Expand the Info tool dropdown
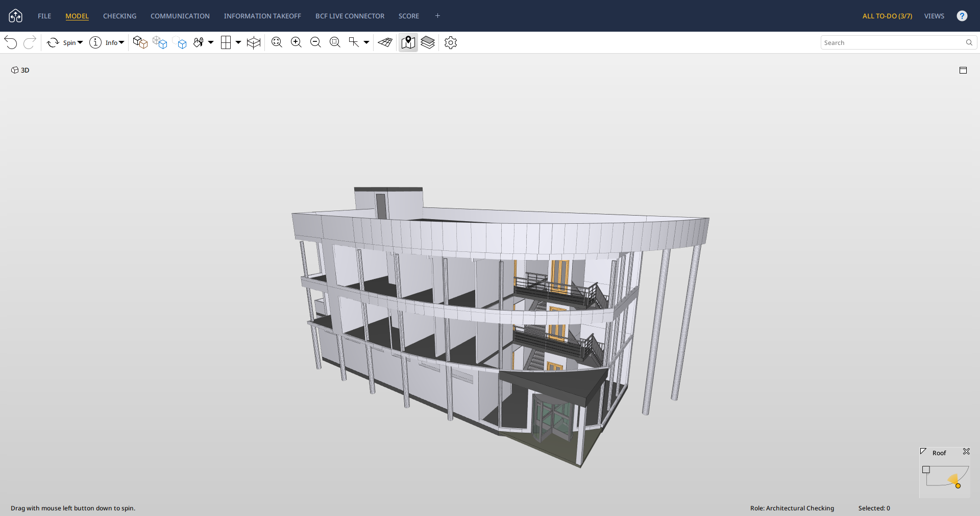The image size is (980, 516). click(x=121, y=42)
